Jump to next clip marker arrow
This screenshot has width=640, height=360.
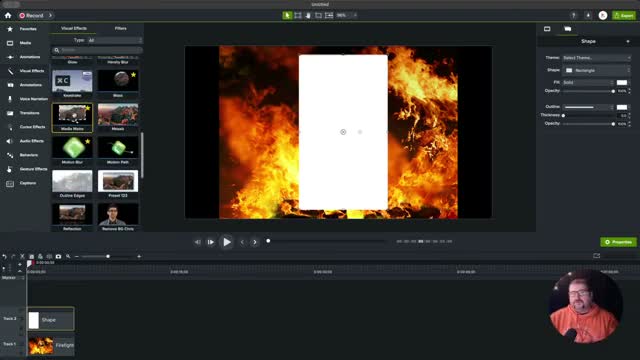255,242
